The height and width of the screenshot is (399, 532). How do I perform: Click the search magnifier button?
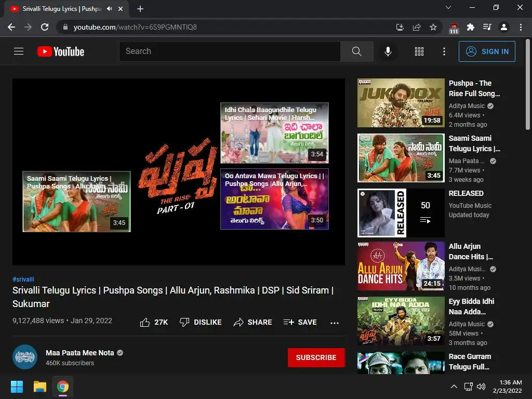[356, 51]
